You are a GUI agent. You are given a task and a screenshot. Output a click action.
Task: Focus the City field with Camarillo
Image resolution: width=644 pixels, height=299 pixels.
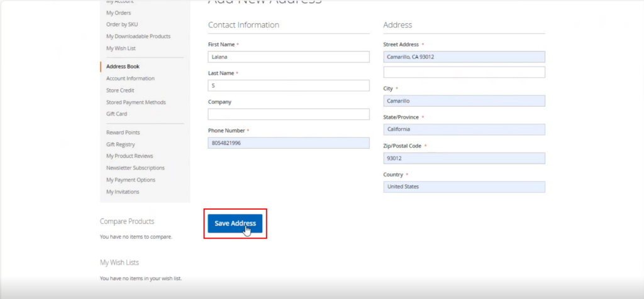click(x=464, y=101)
